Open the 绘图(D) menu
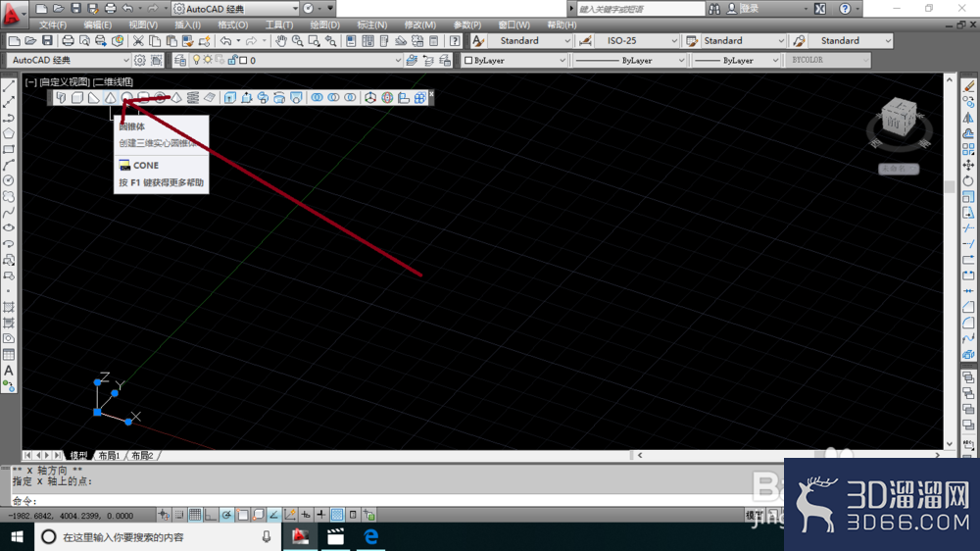The width and height of the screenshot is (980, 551). point(325,25)
